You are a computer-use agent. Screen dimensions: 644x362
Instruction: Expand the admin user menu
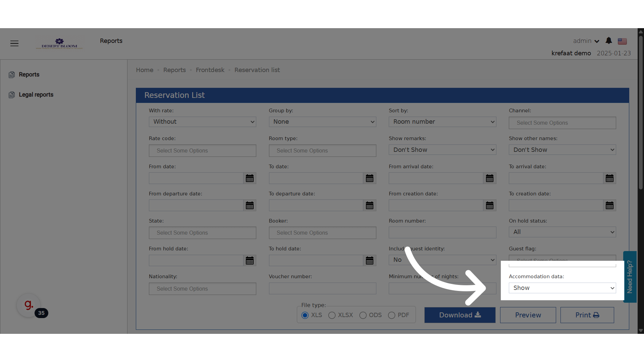click(x=586, y=41)
